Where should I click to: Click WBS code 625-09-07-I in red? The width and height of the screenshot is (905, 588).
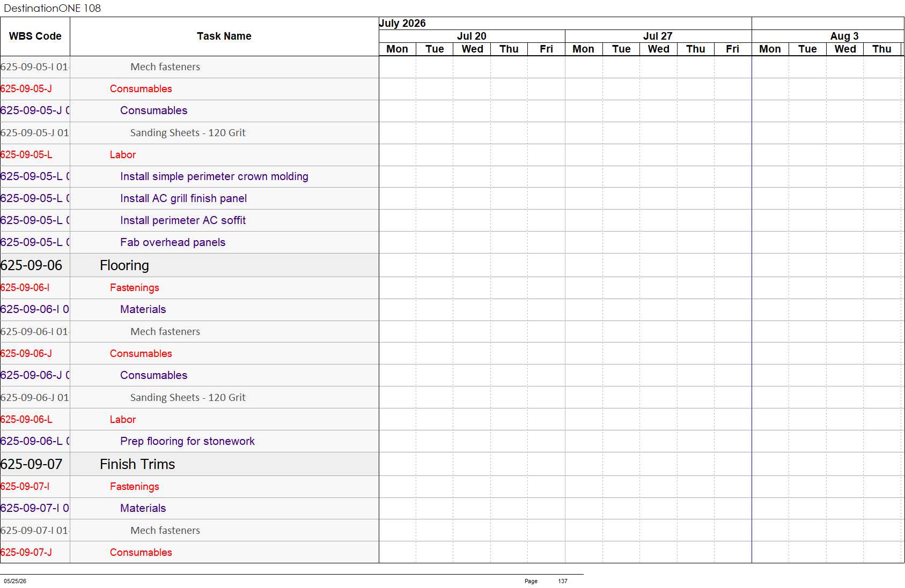25,486
